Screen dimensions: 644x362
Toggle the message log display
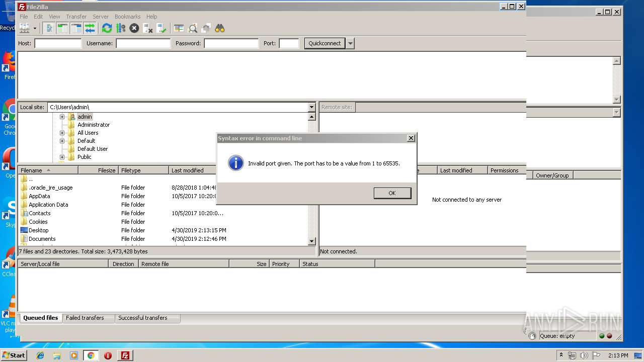(49, 28)
